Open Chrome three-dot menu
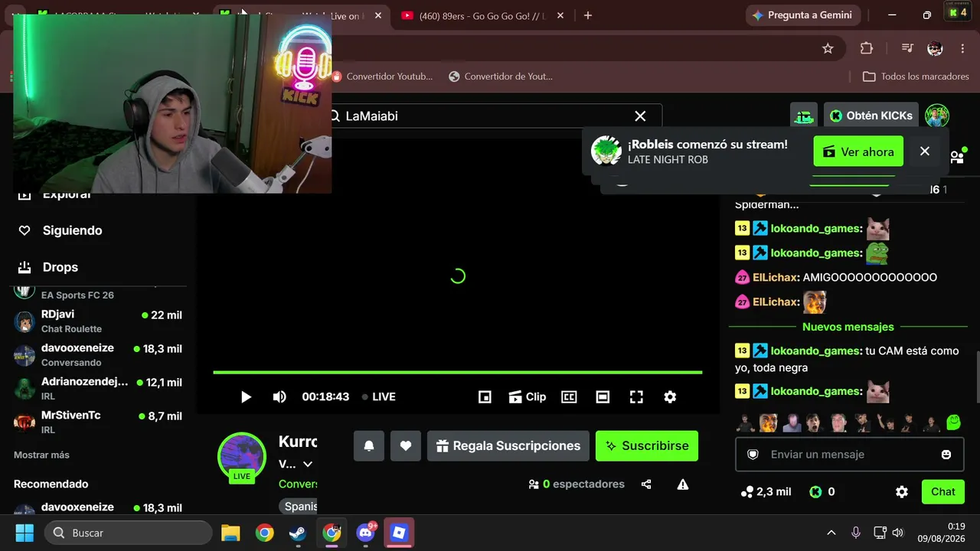980x551 pixels. [x=962, y=49]
